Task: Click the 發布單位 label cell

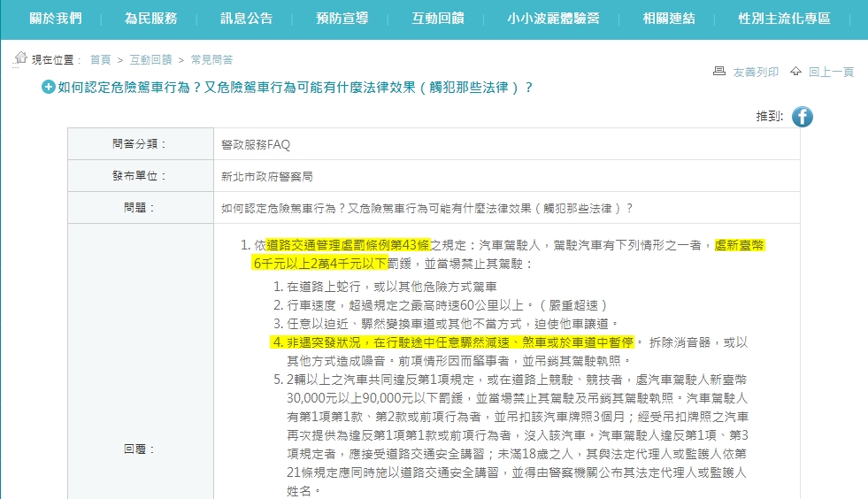Action: pos(141,176)
